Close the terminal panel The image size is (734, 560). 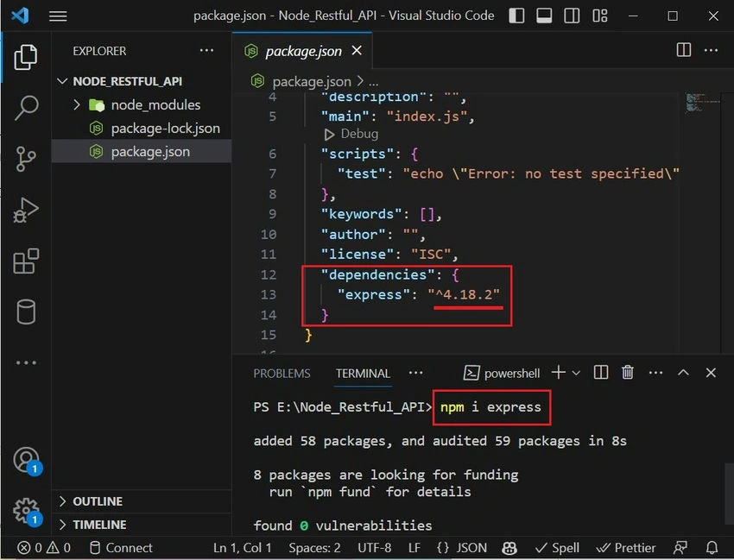(711, 373)
